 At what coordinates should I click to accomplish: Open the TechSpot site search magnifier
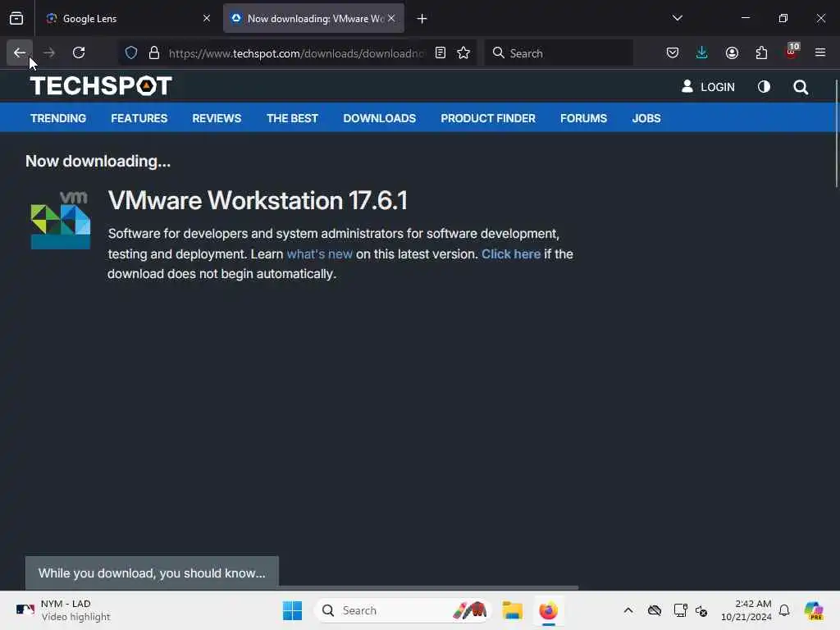tap(801, 87)
